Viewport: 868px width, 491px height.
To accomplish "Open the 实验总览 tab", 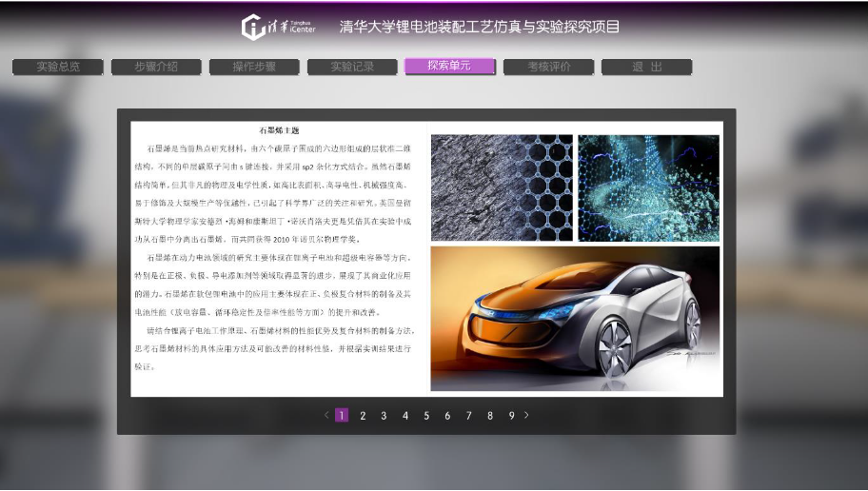I will point(58,67).
